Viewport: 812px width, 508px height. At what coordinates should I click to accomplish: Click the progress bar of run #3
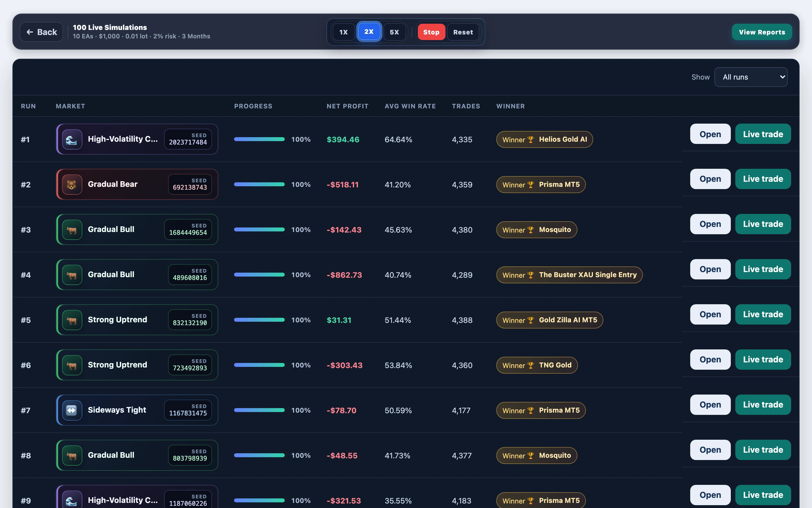259,229
